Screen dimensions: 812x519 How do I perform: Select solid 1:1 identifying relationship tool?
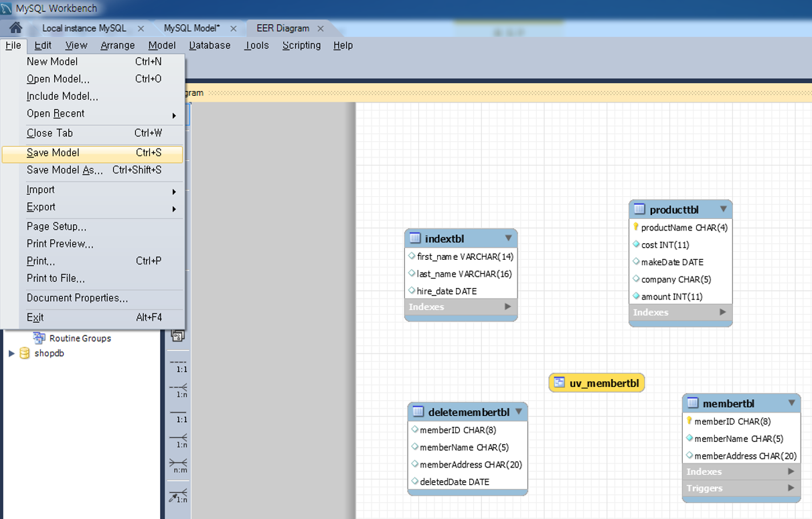[x=177, y=415]
